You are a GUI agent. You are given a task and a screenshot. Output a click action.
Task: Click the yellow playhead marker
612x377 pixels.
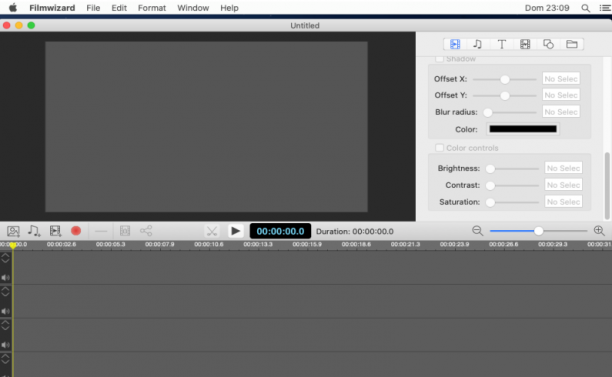[x=13, y=245]
